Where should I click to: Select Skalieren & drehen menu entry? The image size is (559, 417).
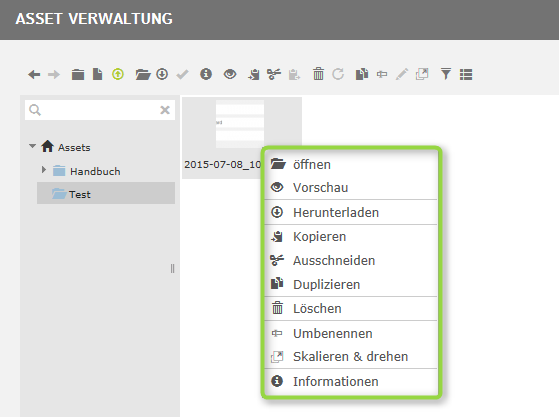click(351, 356)
